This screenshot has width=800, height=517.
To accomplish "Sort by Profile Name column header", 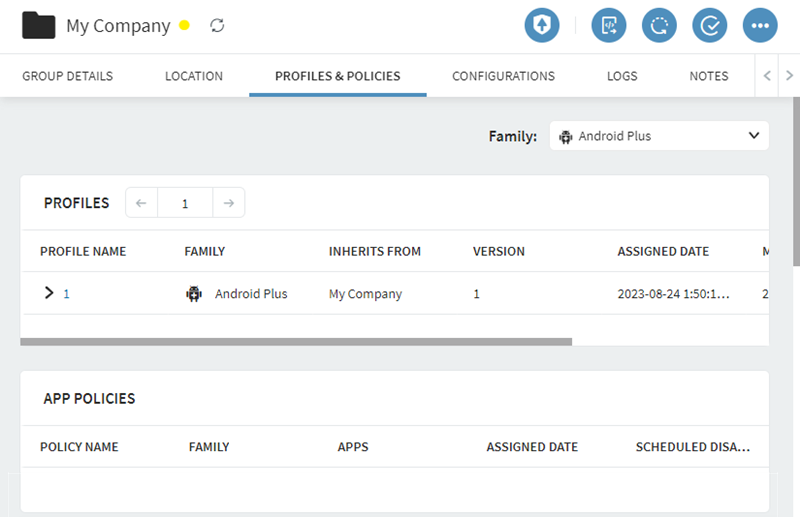I will click(83, 251).
